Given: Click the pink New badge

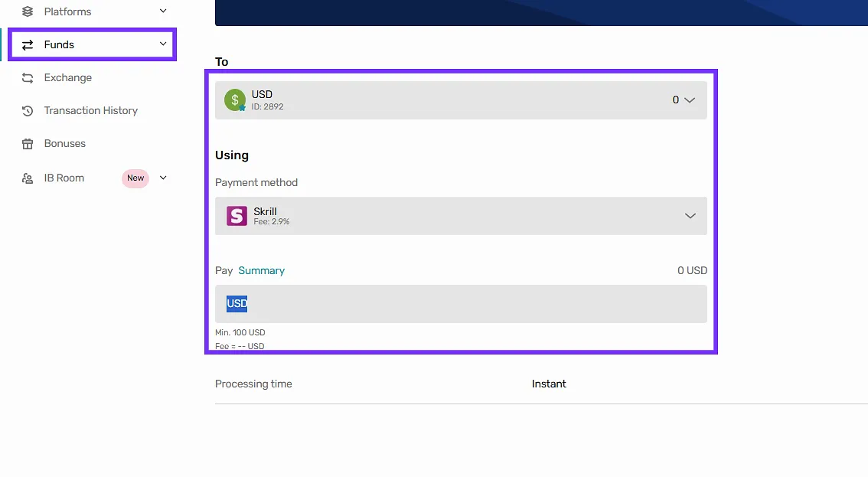Looking at the screenshot, I should (135, 178).
